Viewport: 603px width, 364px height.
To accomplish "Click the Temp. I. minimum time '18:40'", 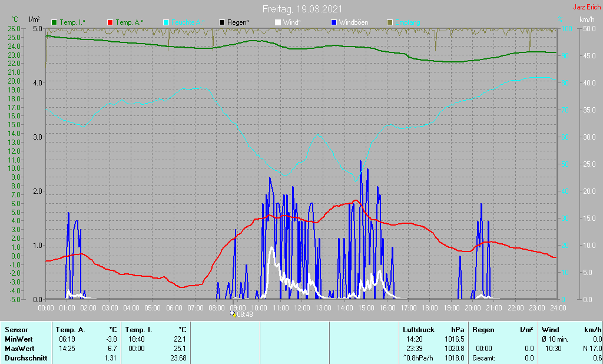I will [136, 339].
